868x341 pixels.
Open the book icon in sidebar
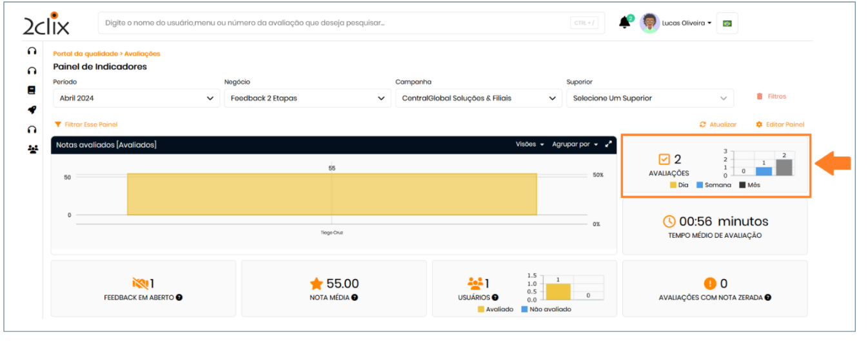pyautogui.click(x=32, y=90)
